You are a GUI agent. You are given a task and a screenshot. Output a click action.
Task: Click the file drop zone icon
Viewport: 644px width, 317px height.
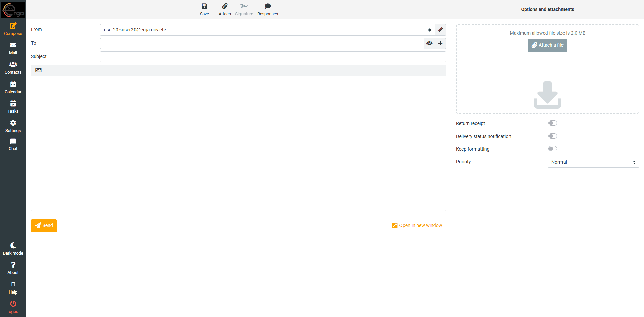click(547, 95)
